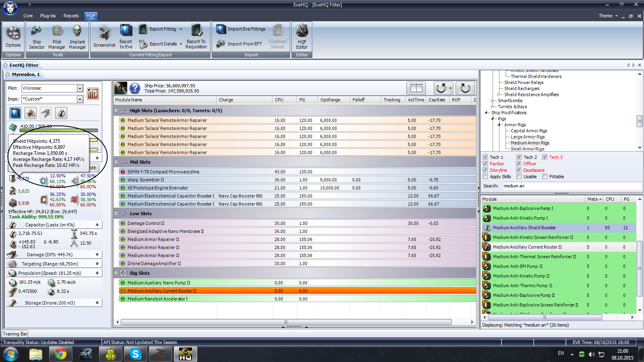The width and height of the screenshot is (644, 362).
Task: Toggle Faction filter checkbox
Action: 485,164
